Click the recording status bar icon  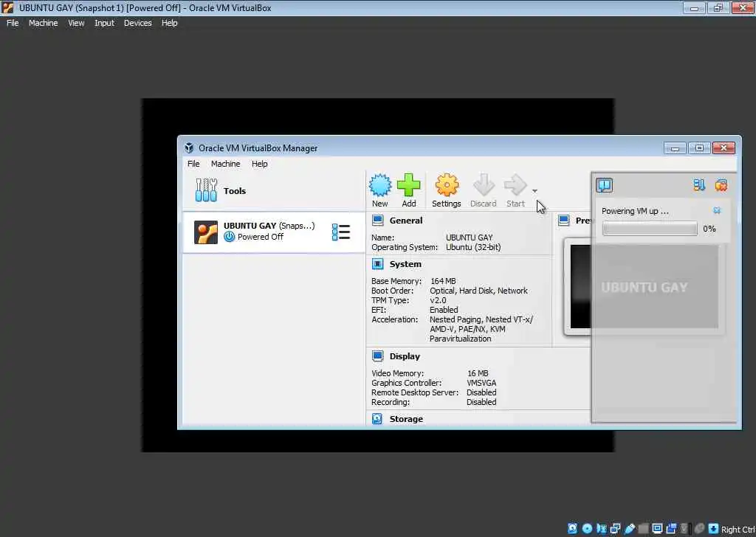671,528
